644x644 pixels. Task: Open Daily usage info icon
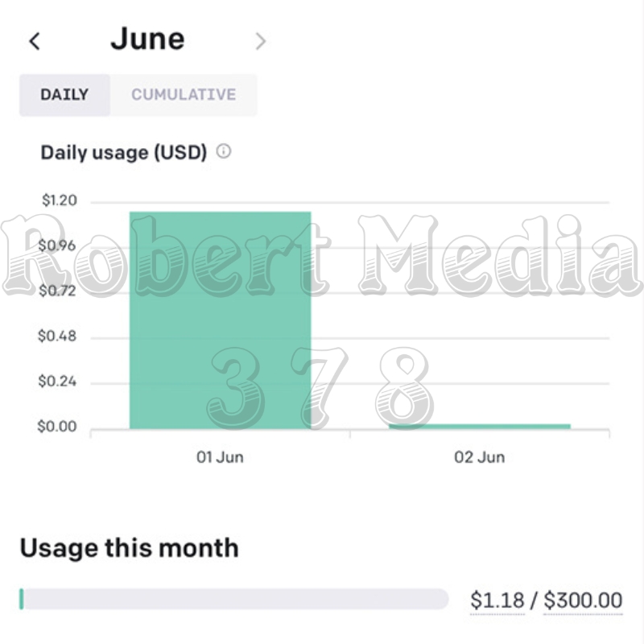pyautogui.click(x=224, y=151)
